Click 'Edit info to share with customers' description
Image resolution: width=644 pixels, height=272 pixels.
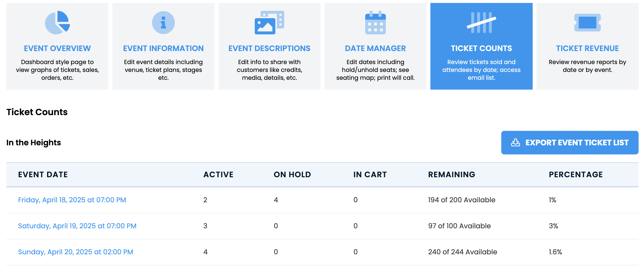click(x=269, y=70)
